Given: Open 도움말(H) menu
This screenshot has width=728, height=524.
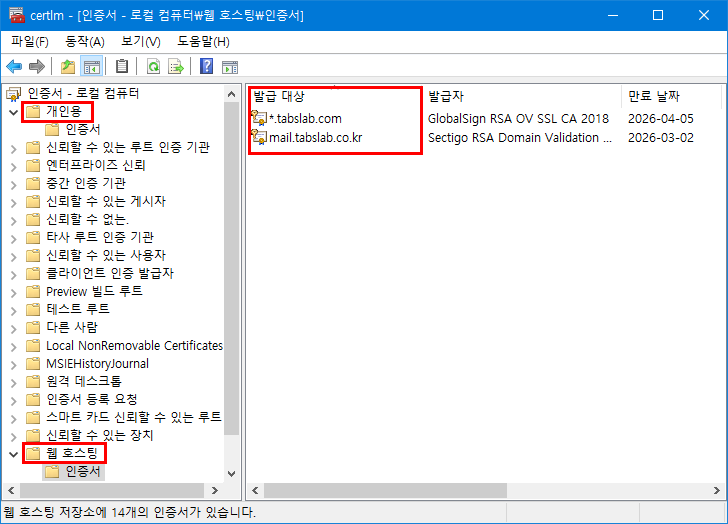Looking at the screenshot, I should (203, 42).
